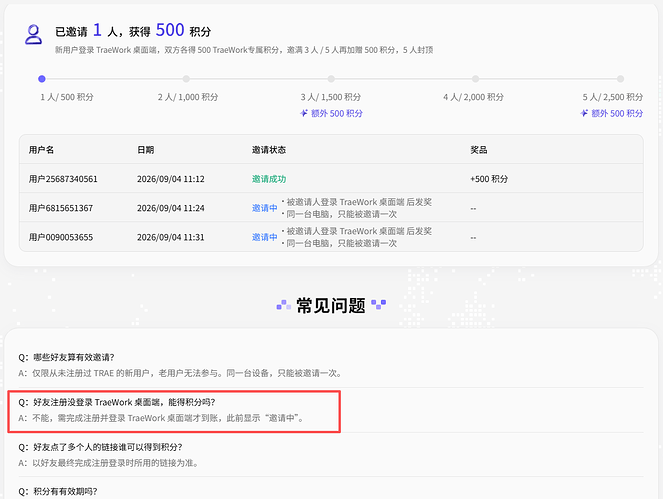Click the user profile icon beside 已邀请
Viewport: 663px width, 499px height.
click(33, 34)
